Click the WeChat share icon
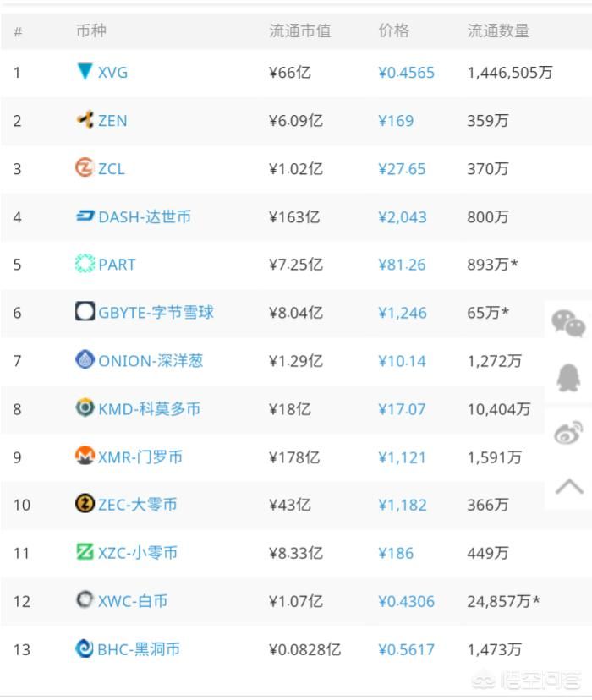The width and height of the screenshot is (592, 700). click(x=567, y=324)
